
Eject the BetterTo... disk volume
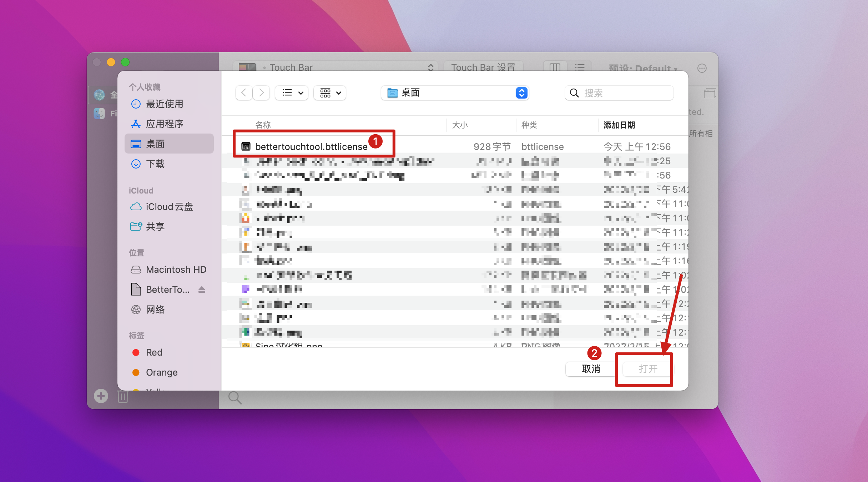tap(202, 290)
